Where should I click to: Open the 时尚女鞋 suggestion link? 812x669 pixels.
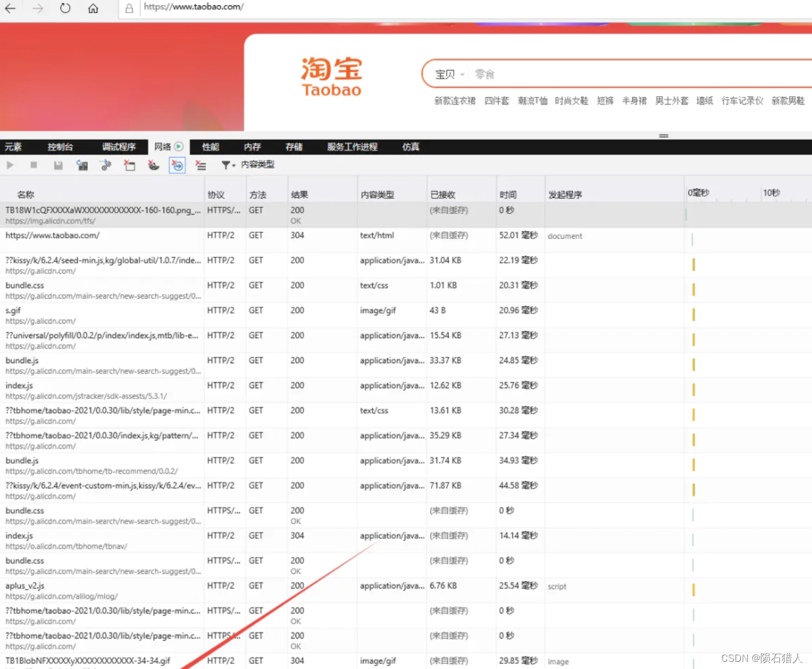point(571,101)
